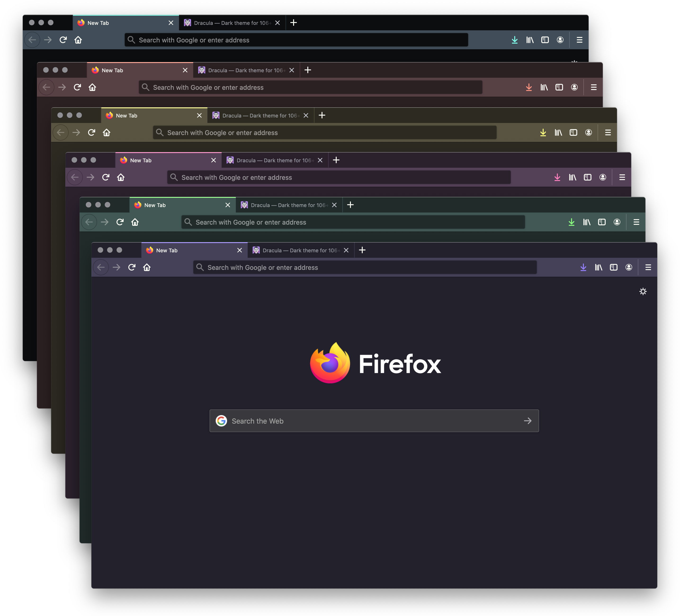Select Dracula tab in the red-brown window
This screenshot has height=616, width=680.
pyautogui.click(x=246, y=70)
